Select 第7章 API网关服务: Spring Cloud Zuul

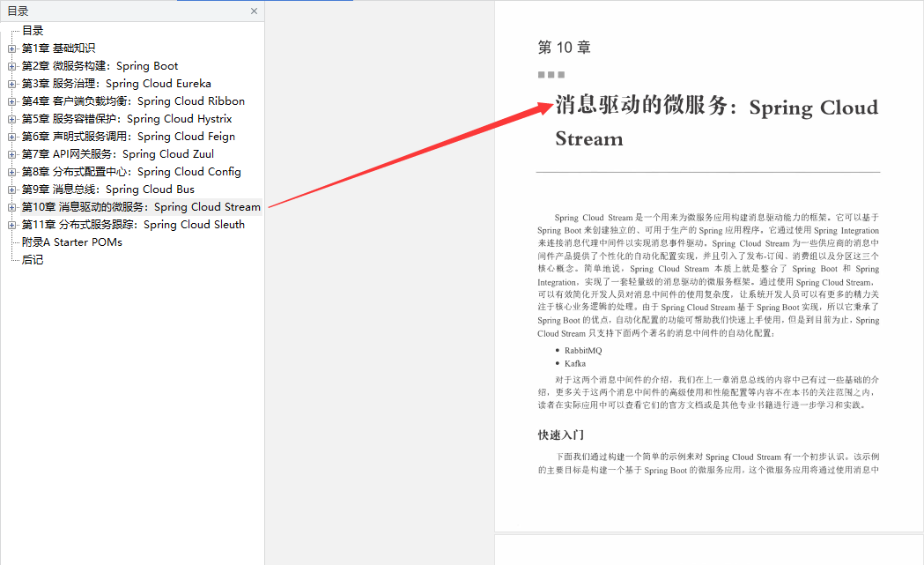(118, 154)
